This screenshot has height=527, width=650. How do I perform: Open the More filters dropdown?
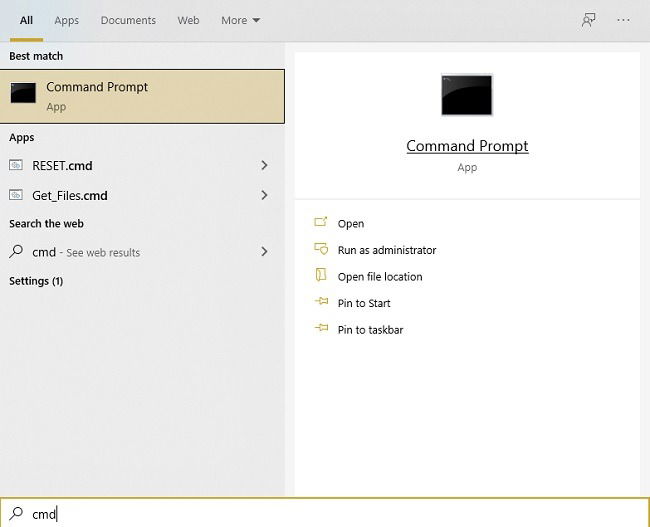[240, 20]
